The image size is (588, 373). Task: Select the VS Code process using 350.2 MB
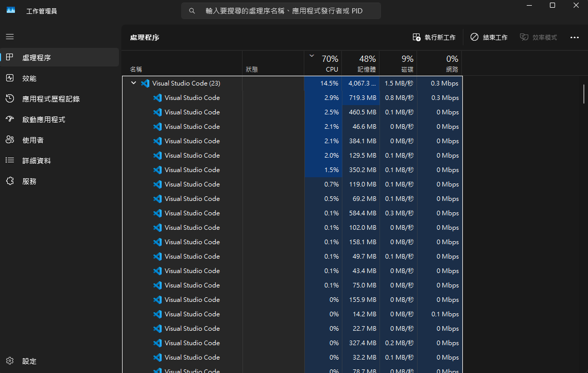tap(292, 169)
